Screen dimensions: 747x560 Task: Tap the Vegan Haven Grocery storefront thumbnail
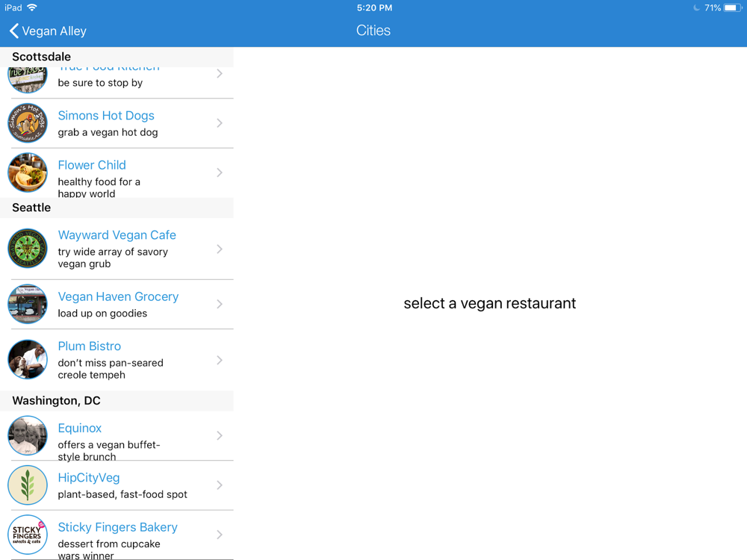[28, 304]
